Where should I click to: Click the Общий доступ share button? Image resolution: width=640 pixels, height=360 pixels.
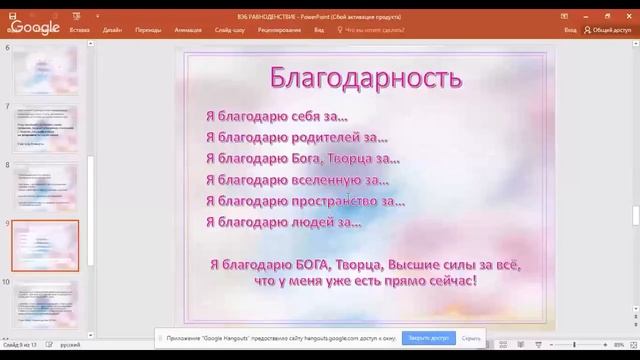pyautogui.click(x=608, y=30)
